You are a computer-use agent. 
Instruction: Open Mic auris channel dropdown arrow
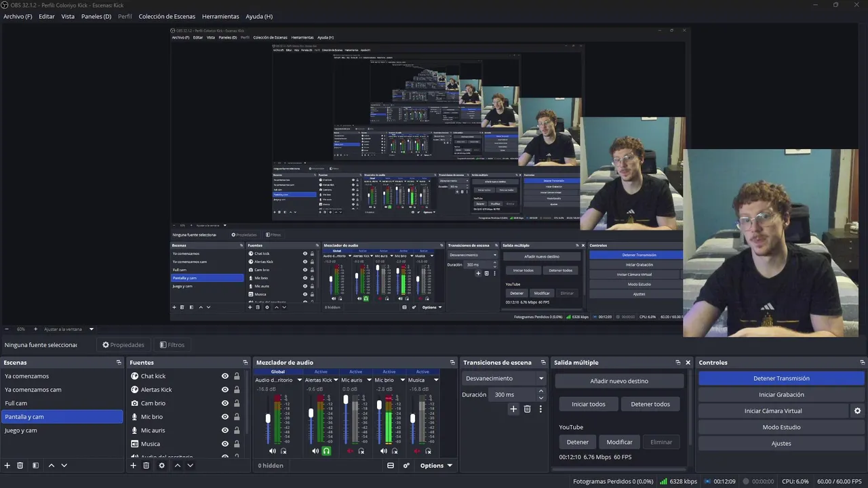coord(368,380)
